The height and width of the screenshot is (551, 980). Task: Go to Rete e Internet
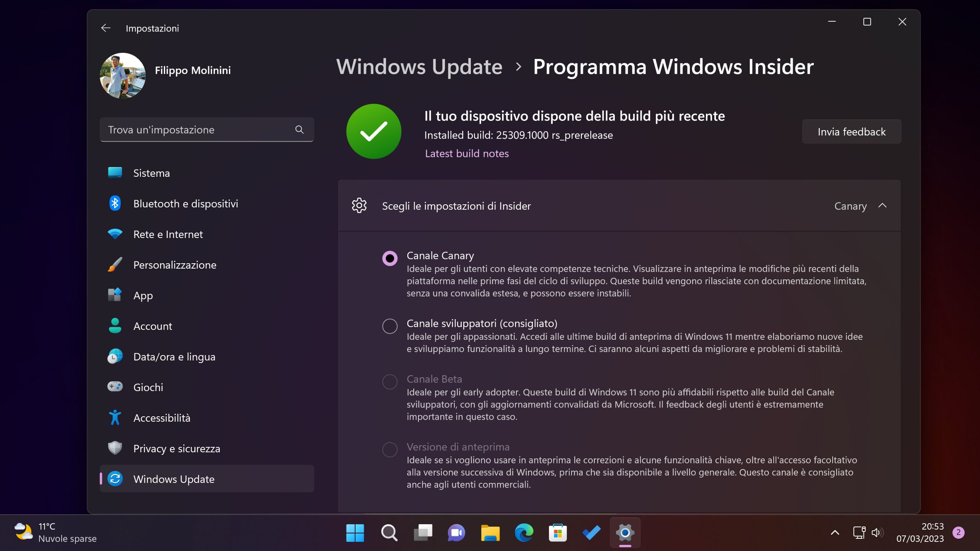point(207,234)
